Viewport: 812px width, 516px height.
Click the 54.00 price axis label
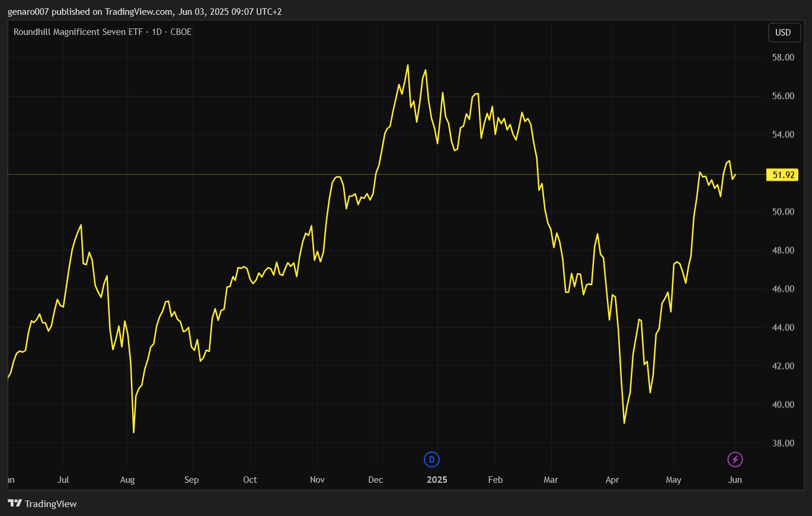click(x=784, y=134)
